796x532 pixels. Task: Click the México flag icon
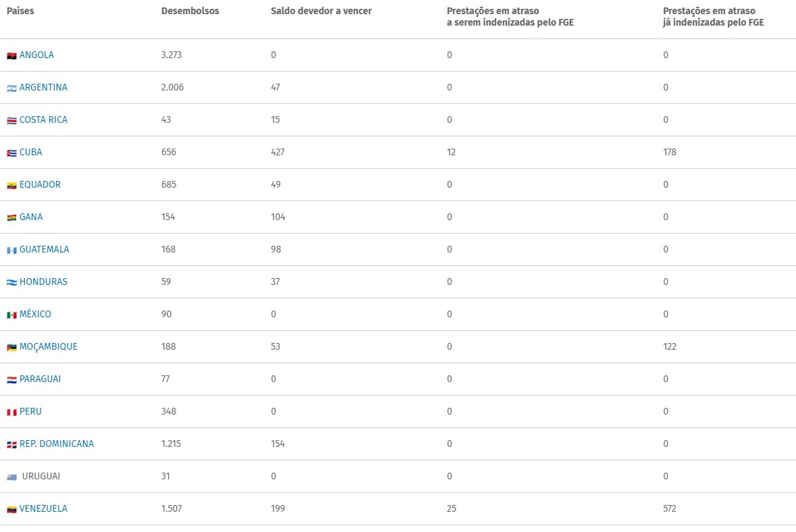11,315
